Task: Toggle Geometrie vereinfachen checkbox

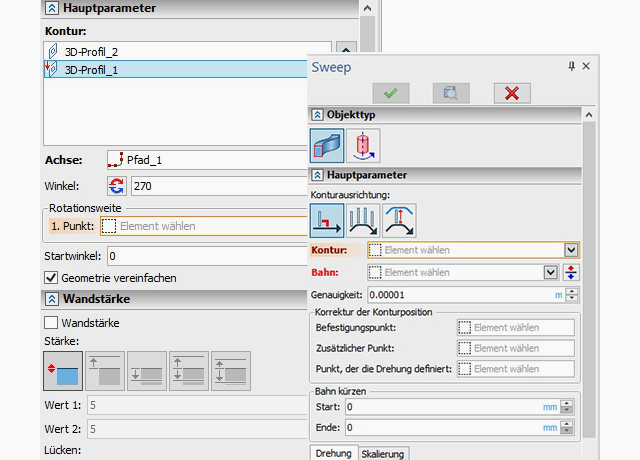Action: [x=51, y=278]
